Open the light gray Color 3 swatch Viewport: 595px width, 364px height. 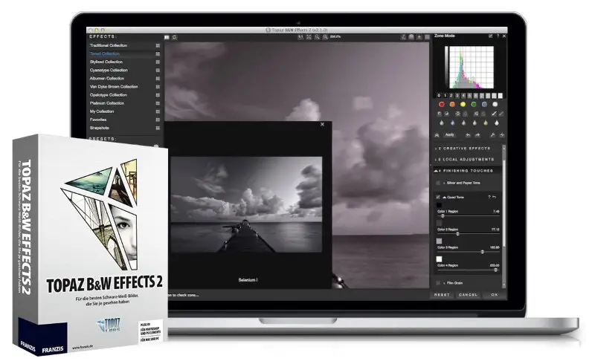click(439, 241)
